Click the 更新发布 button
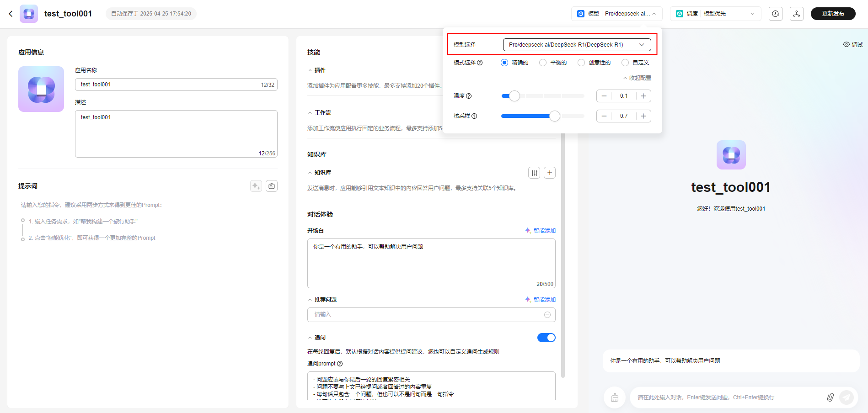The image size is (868, 413). pos(833,14)
